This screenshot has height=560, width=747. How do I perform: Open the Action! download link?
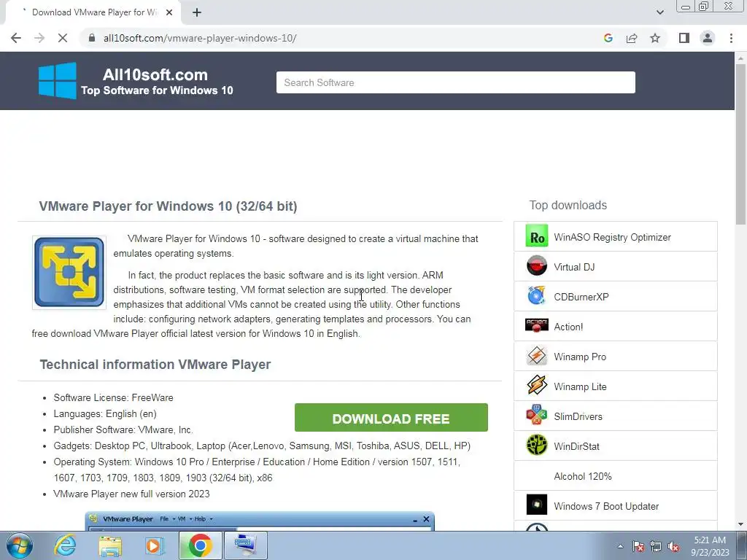[x=568, y=327]
